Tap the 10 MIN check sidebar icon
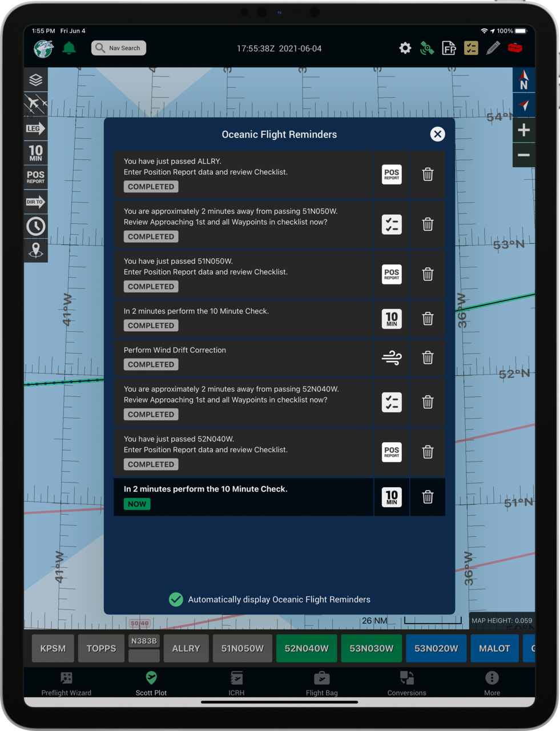 point(35,152)
